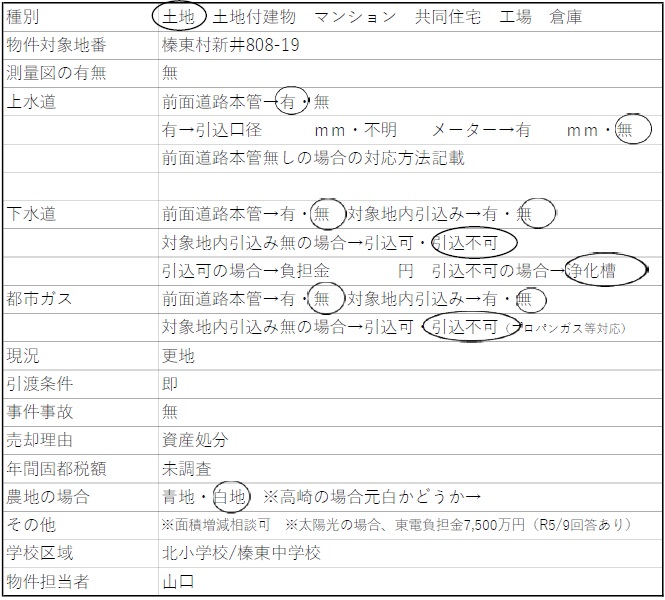Select the 即 value for 引渡条件
Viewport: 665px width, 600px height.
point(170,384)
